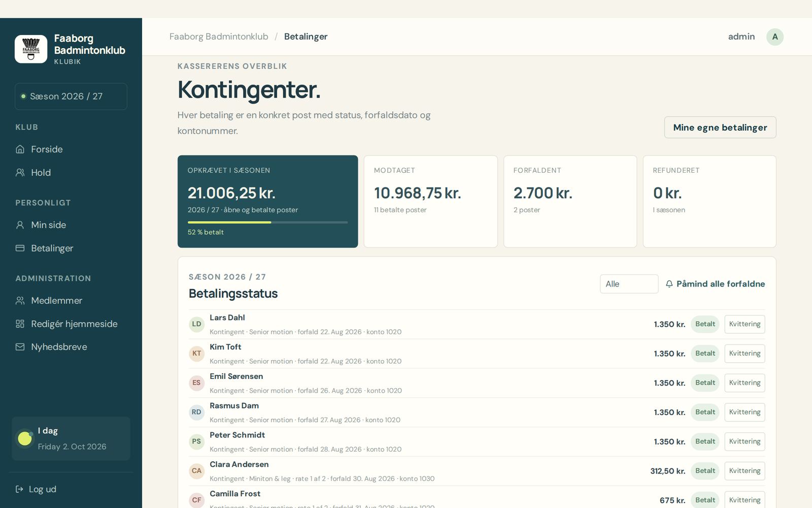This screenshot has height=508, width=812.
Task: Click the name Peter Schmidt
Action: pyautogui.click(x=237, y=435)
